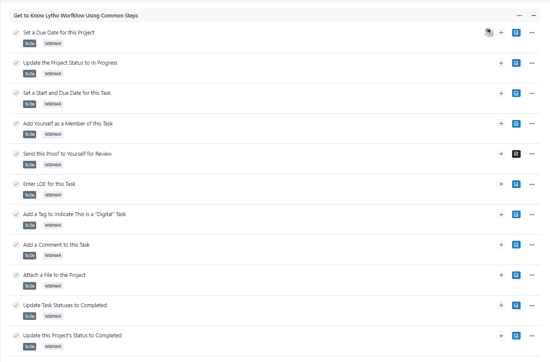The height and width of the screenshot is (362, 550).
Task: Mark 'Set a Due Date for this Project' complete
Action: pos(16,33)
